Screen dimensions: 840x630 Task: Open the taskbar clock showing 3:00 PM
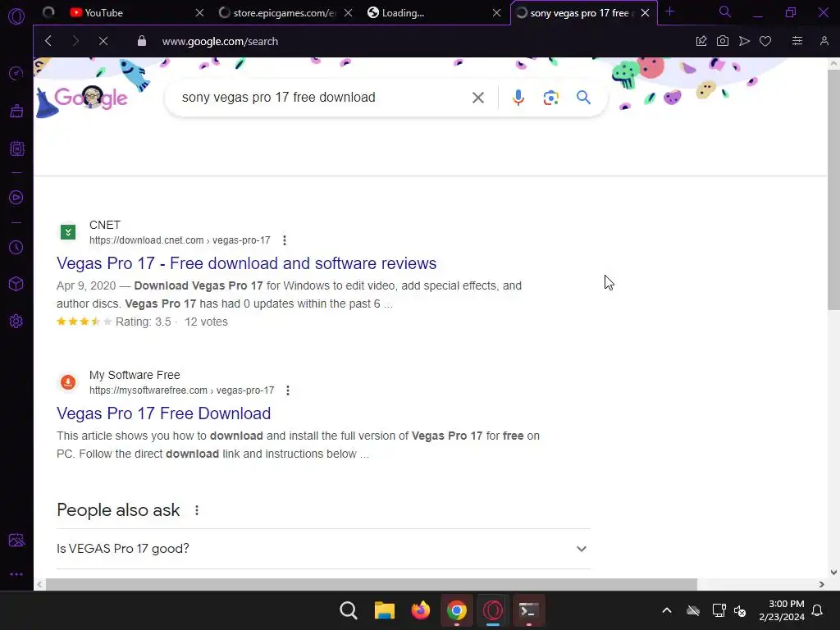click(782, 610)
